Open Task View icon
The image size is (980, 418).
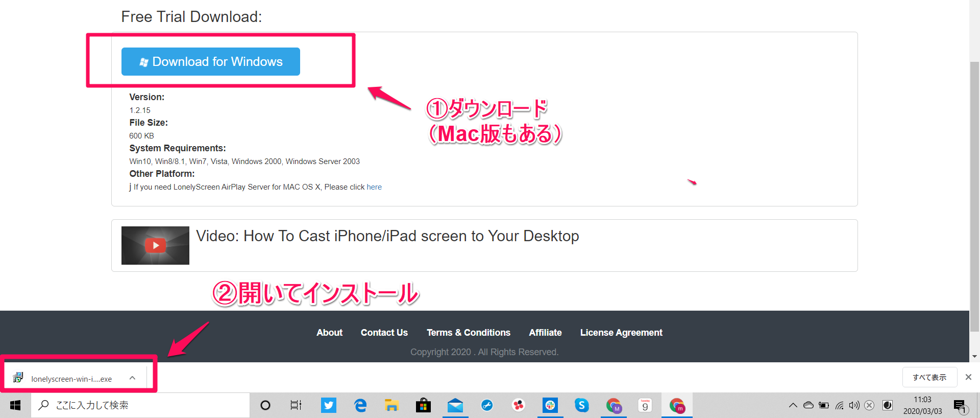tap(296, 405)
